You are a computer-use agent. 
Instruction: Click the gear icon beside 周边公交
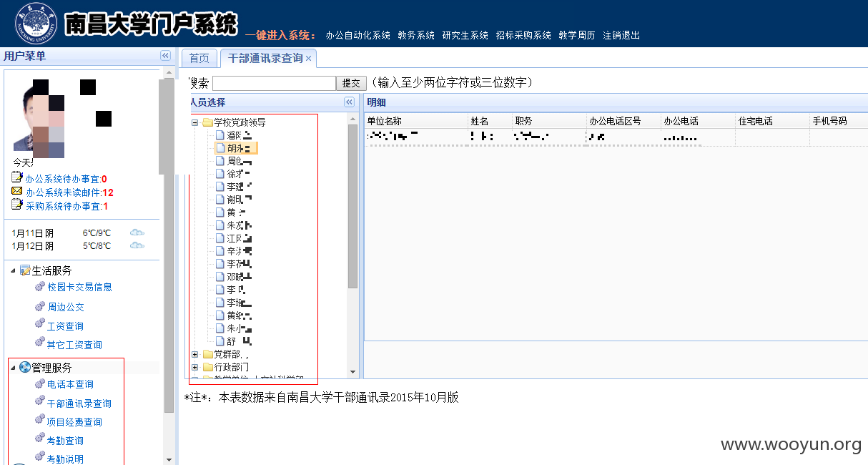click(x=40, y=306)
